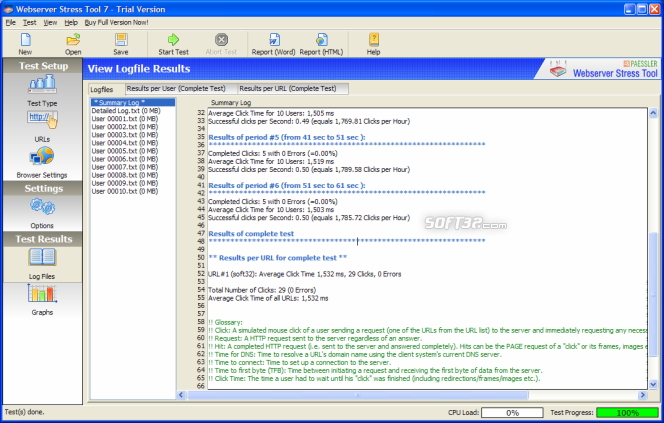
Task: Open the Test menu
Action: 29,22
